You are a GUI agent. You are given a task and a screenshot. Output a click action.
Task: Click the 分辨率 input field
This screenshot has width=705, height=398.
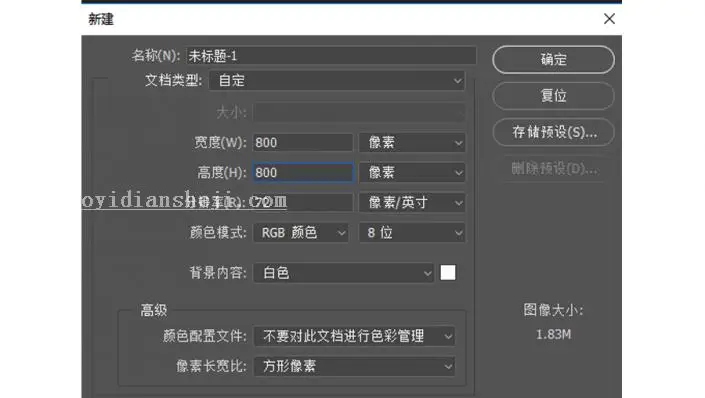coord(303,202)
